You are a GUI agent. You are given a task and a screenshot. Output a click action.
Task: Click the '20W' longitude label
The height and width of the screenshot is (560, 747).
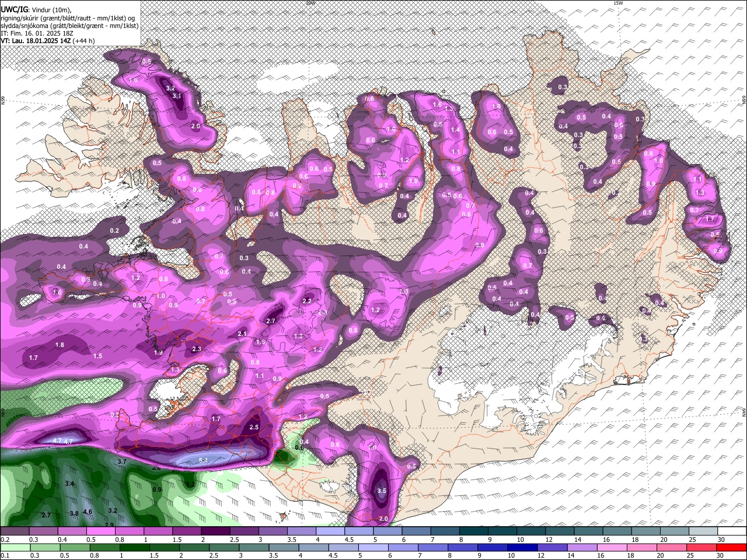[x=310, y=3]
